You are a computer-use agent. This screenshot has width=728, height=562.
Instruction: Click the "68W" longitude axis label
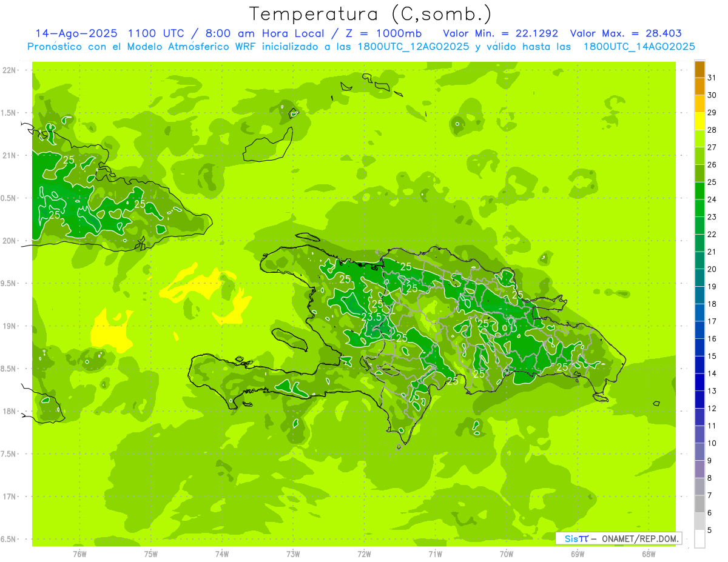[x=649, y=554]
